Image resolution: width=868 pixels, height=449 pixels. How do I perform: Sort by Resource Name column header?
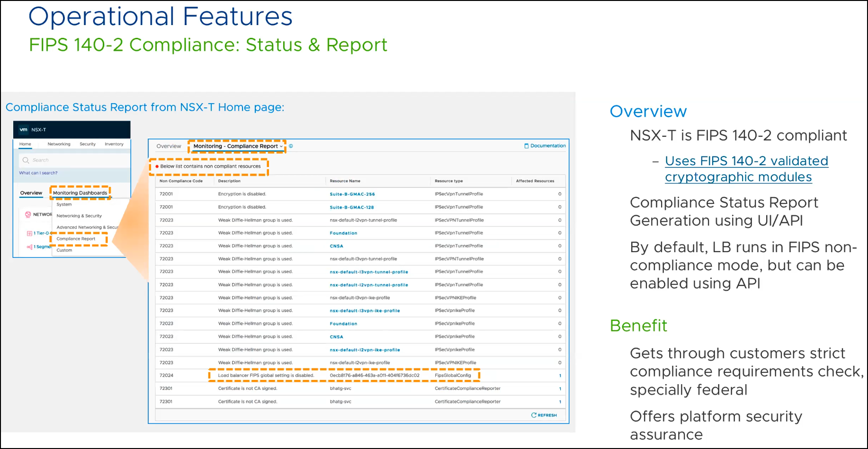click(x=345, y=181)
